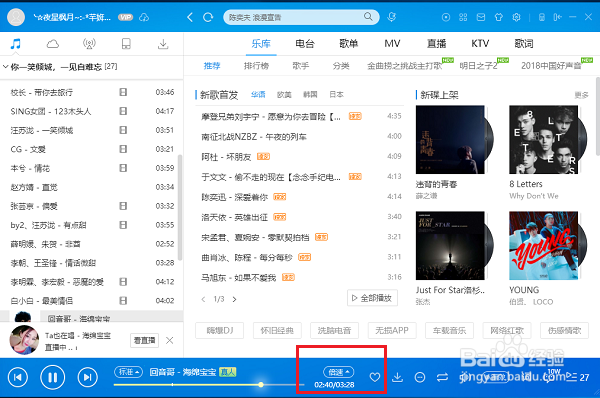
Task: Open the listen-to-identify song microphone icon
Action: pos(391,17)
